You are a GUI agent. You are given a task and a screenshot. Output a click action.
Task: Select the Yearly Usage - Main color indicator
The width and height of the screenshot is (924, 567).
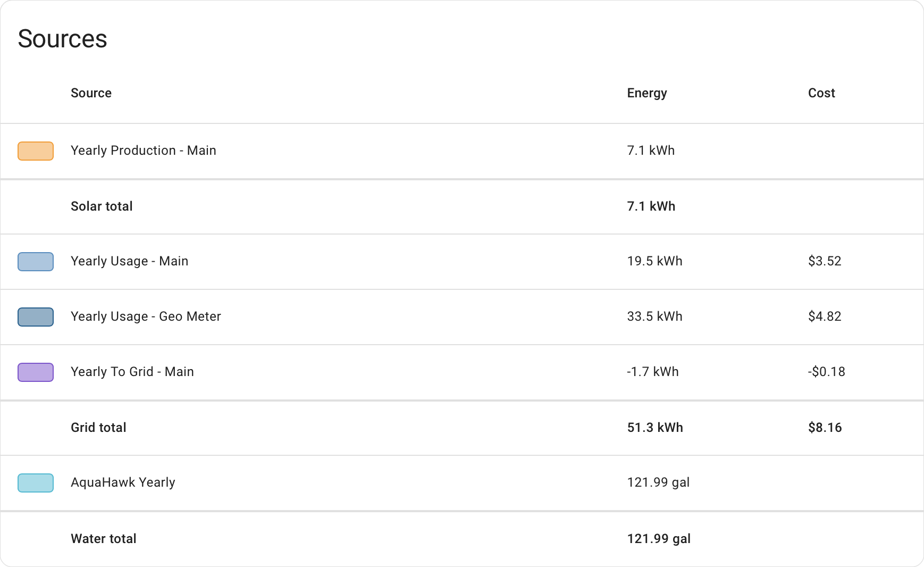pos(35,261)
